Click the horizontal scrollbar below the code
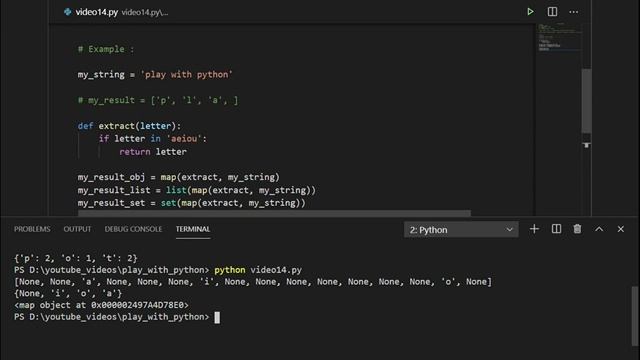The width and height of the screenshot is (640, 360). (274, 213)
